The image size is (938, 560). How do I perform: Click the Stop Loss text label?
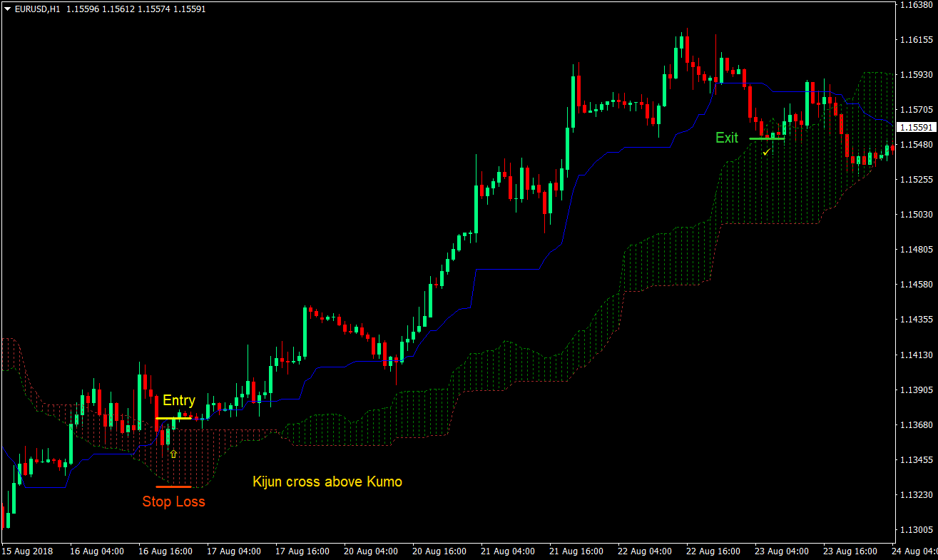[x=173, y=502]
